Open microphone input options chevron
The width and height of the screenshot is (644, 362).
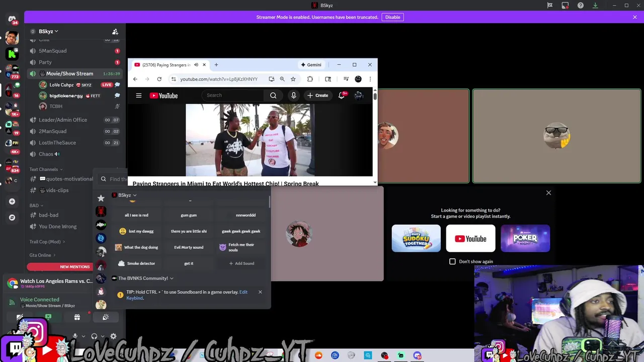point(83,336)
